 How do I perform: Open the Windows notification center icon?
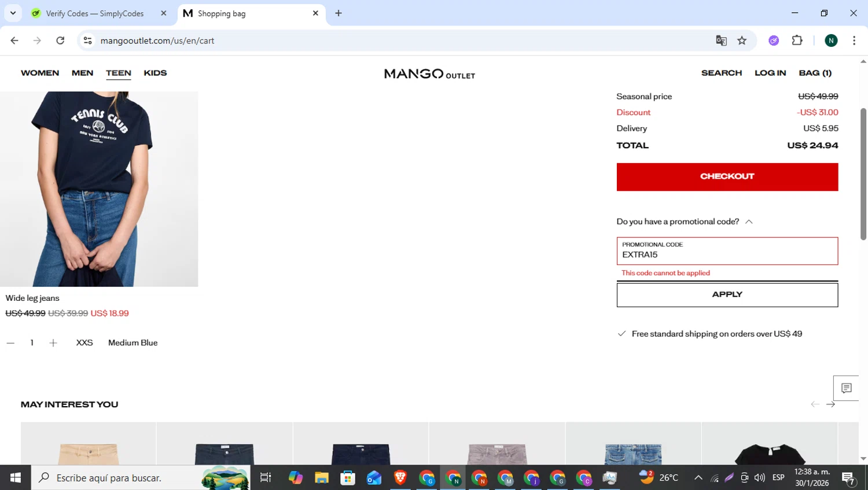849,478
